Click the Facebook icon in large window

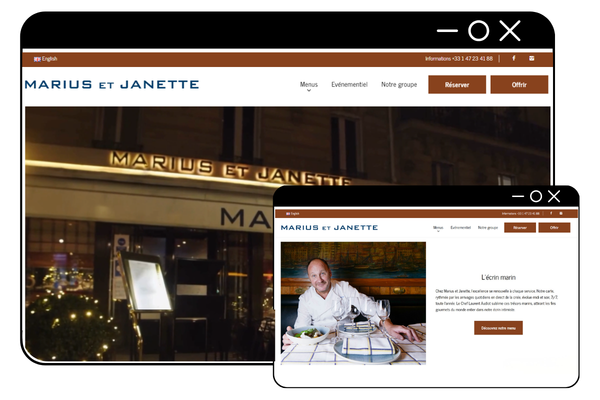514,58
